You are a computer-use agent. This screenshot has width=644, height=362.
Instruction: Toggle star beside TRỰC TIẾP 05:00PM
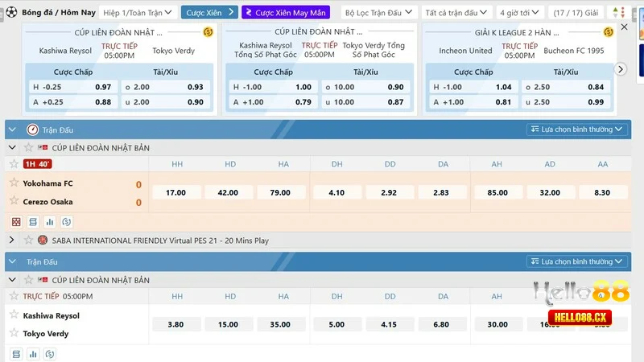coord(14,295)
